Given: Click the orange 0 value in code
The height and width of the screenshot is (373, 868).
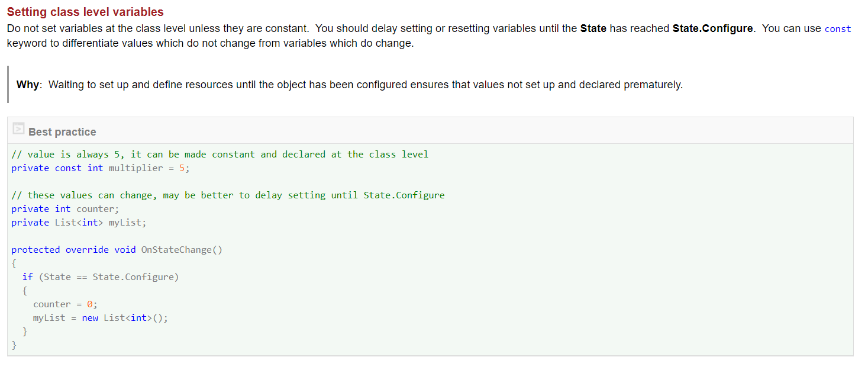Looking at the screenshot, I should pyautogui.click(x=89, y=304).
